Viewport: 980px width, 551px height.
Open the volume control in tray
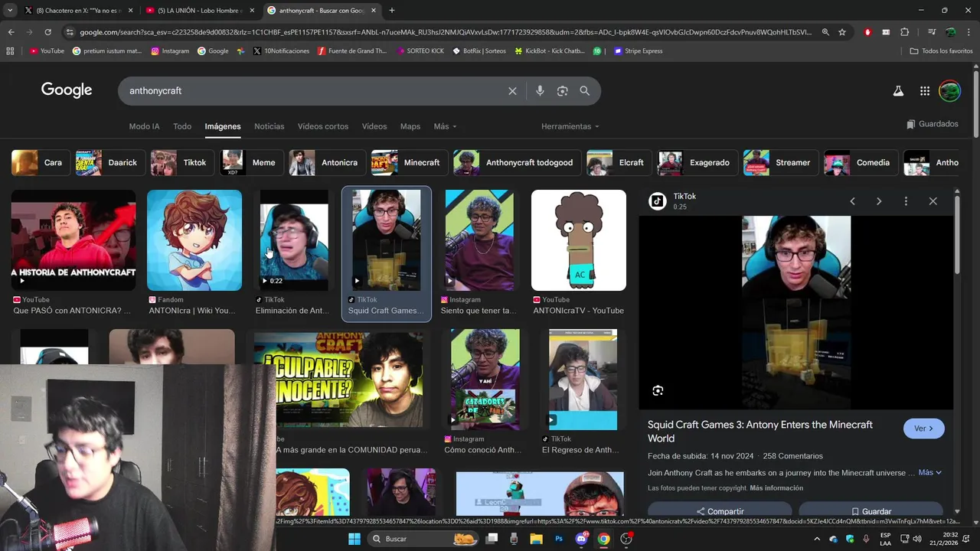(917, 539)
